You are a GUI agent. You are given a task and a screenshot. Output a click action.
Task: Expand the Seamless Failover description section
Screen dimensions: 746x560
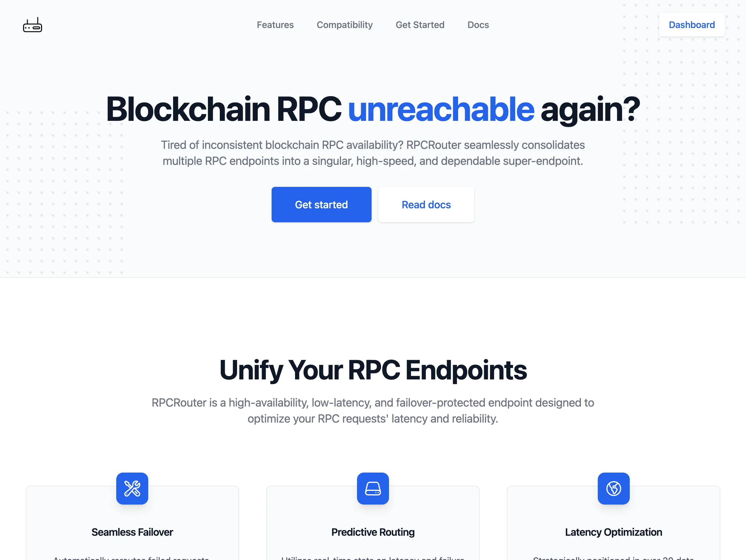(x=132, y=532)
